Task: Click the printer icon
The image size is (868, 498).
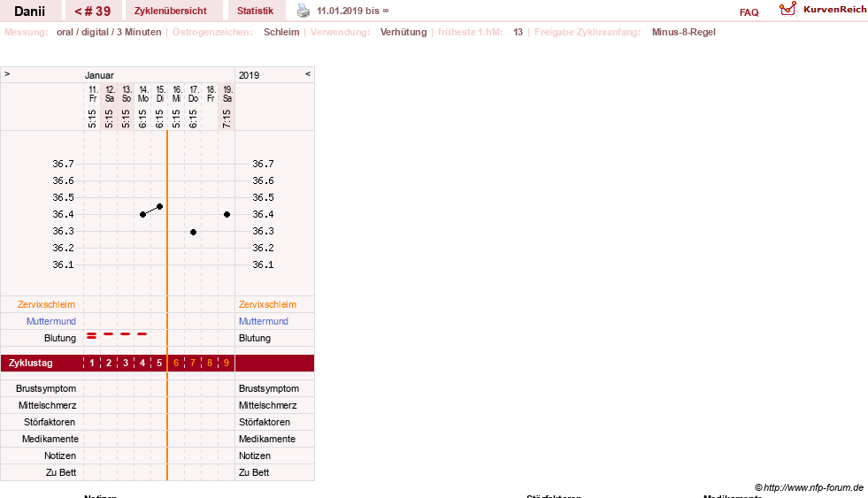Action: point(303,11)
